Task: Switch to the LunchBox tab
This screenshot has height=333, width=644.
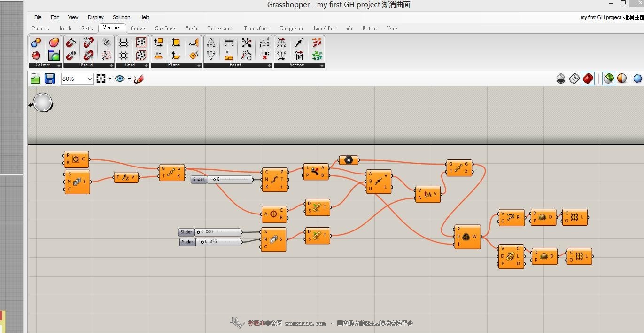Action: (x=325, y=28)
